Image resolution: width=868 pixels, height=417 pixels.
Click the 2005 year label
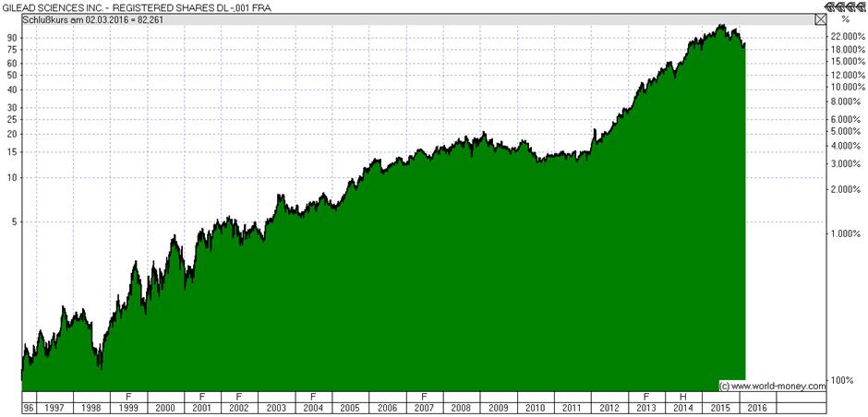(x=350, y=408)
